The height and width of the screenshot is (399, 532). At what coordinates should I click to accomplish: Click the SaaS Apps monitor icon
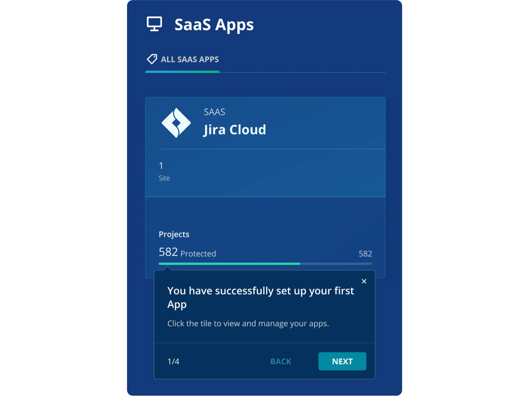[154, 24]
